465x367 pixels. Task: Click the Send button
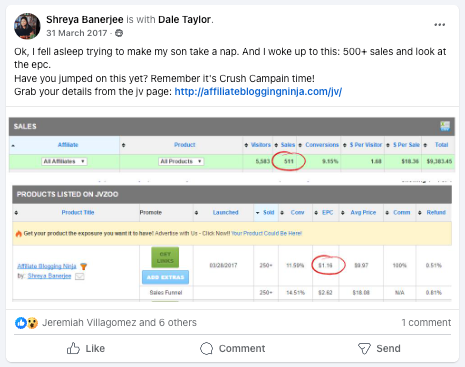(379, 348)
